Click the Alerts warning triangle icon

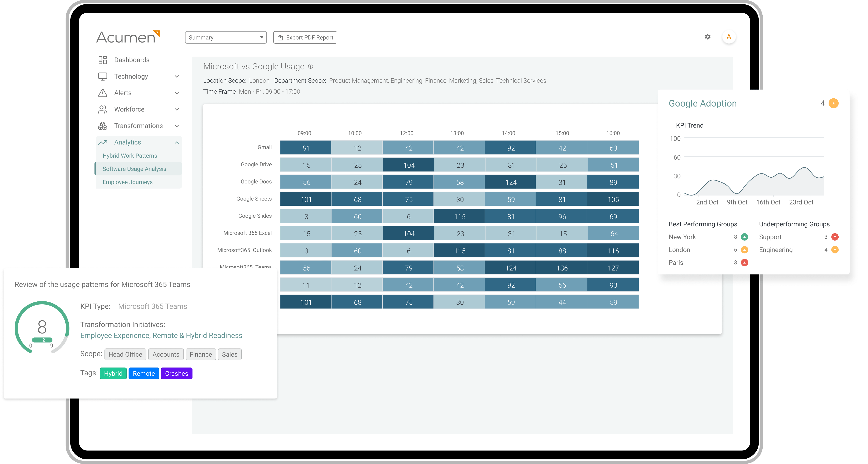point(102,93)
